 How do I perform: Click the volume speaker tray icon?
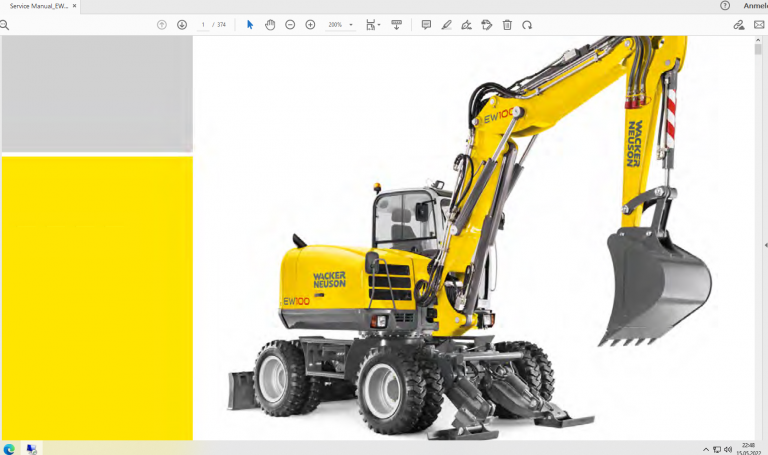click(728, 449)
